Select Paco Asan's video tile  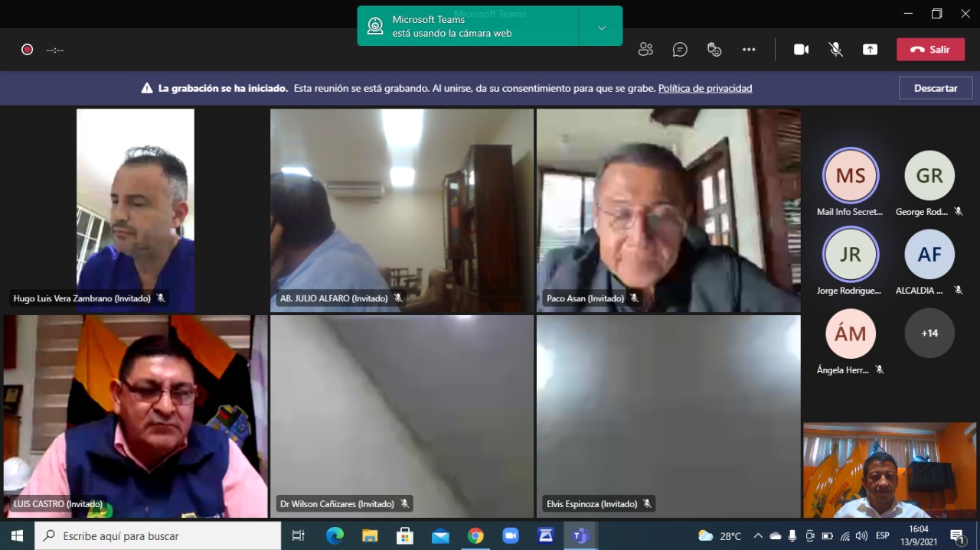click(x=668, y=210)
